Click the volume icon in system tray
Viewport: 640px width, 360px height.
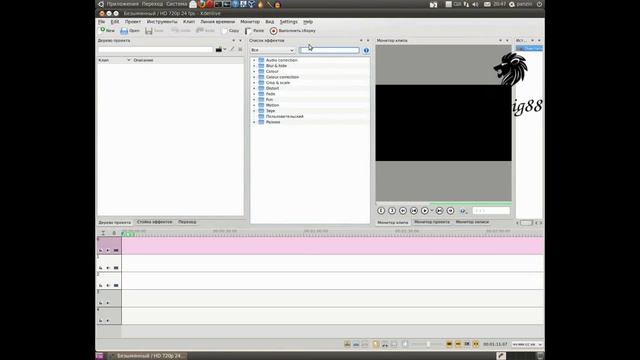[476, 4]
